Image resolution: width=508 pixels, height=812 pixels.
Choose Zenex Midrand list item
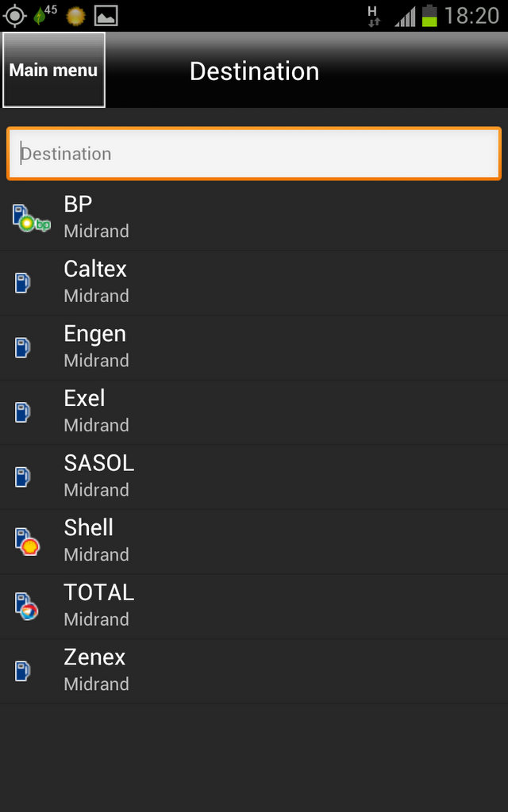coord(254,672)
